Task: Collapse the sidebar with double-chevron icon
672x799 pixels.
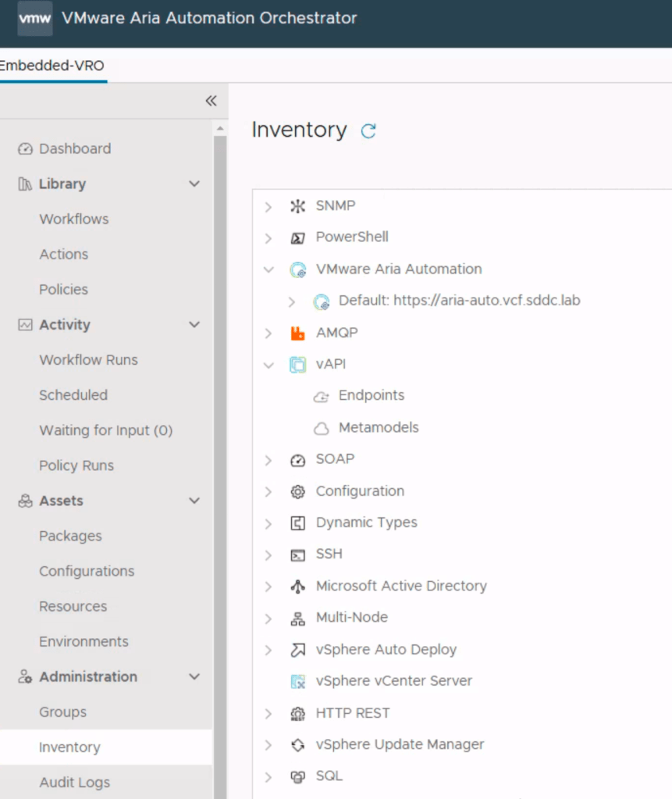Action: pyautogui.click(x=211, y=101)
